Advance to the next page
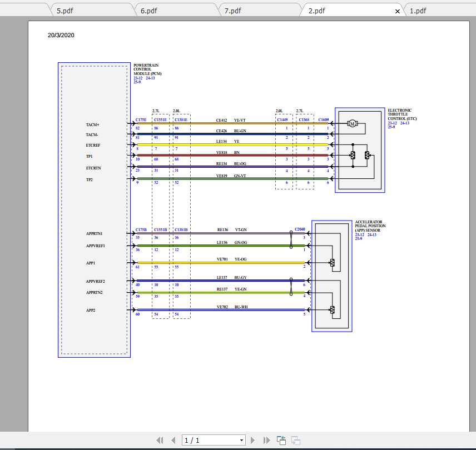The width and height of the screenshot is (476, 450). [x=253, y=441]
